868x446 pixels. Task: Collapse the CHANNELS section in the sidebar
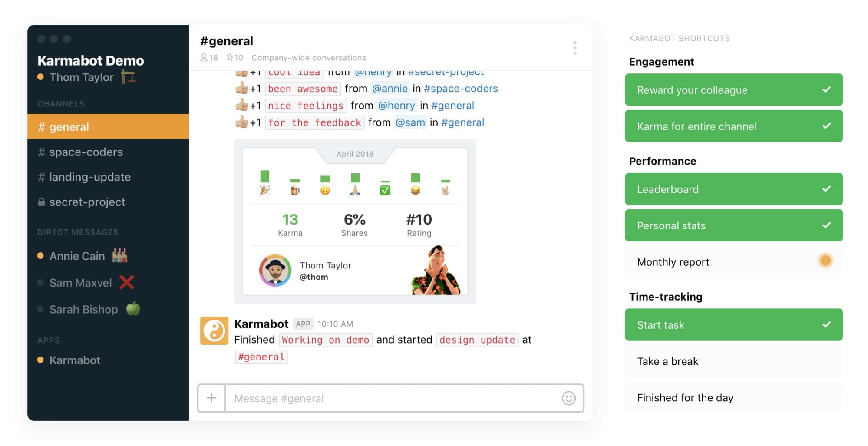61,104
